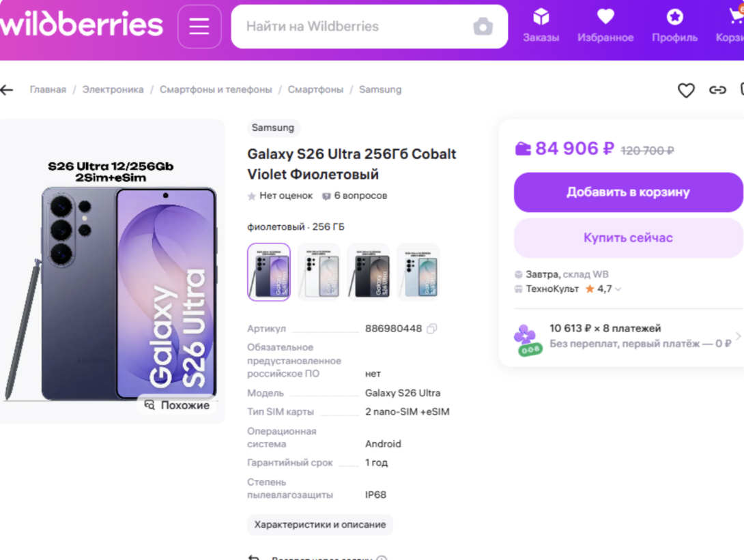Add product to favorites with heart outline

click(x=686, y=90)
